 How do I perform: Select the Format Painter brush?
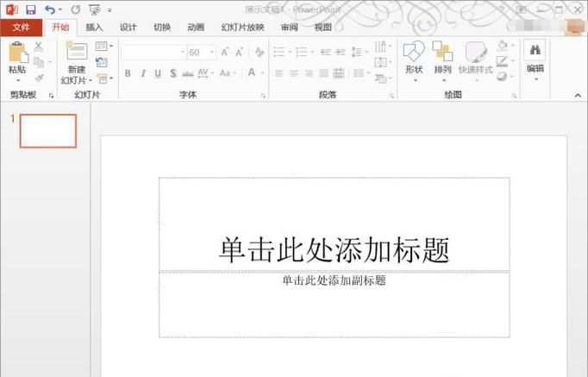(x=39, y=78)
